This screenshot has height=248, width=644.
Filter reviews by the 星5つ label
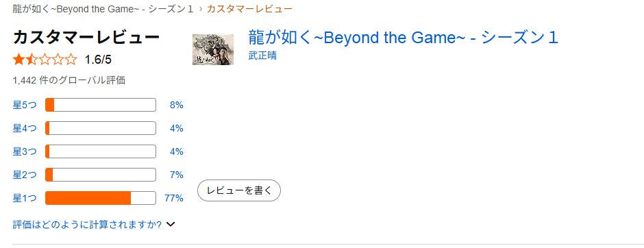point(24,105)
